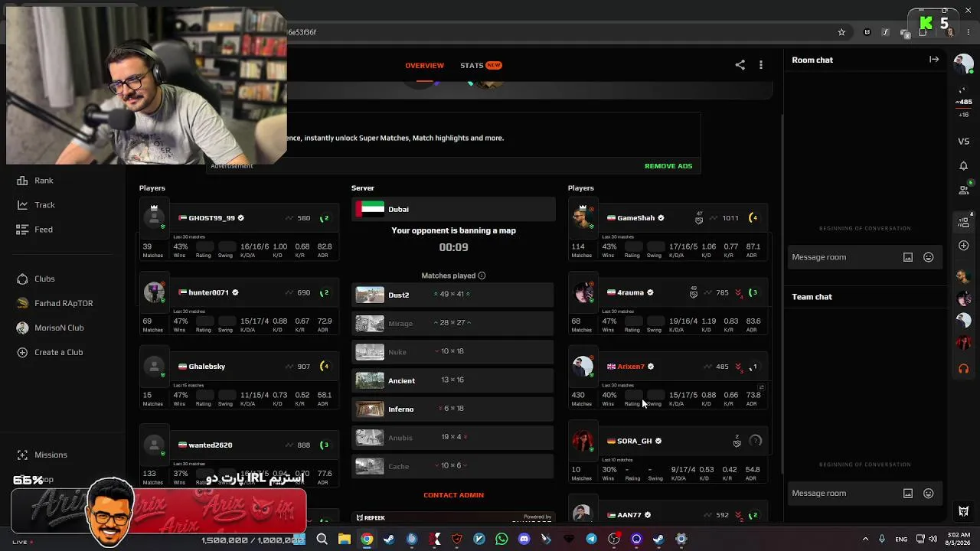The width and height of the screenshot is (980, 551).
Task: Open the Track sidebar icon
Action: (x=22, y=205)
